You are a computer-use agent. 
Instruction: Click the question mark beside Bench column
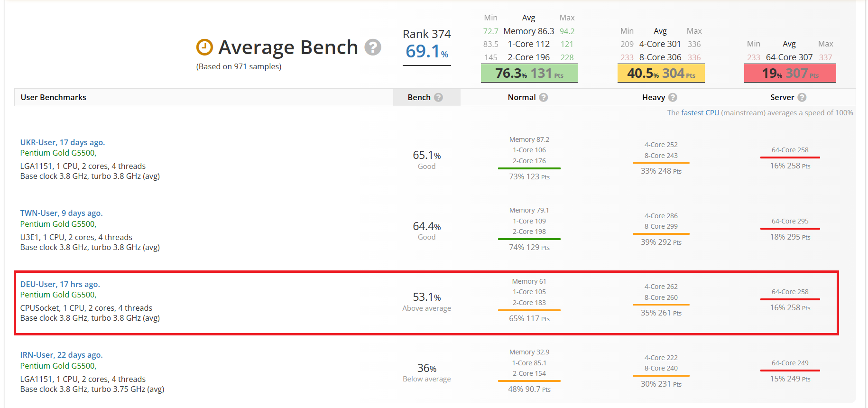(x=438, y=97)
